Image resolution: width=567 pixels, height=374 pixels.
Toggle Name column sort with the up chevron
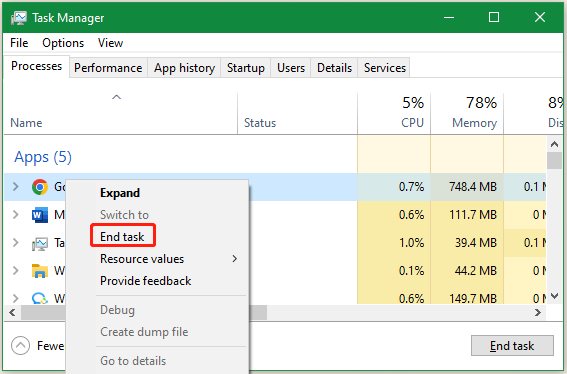pos(116,97)
